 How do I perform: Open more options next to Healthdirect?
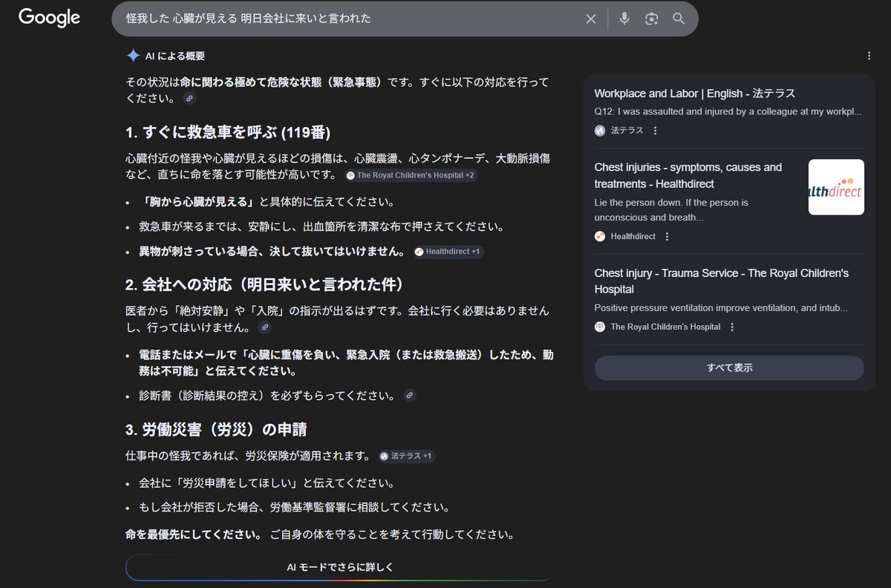pyautogui.click(x=667, y=236)
